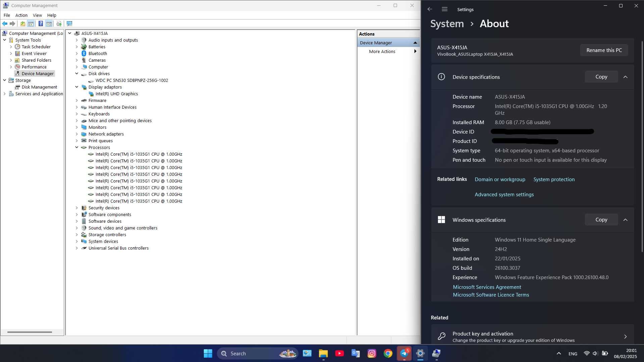Click the Settings back arrow

(x=430, y=9)
